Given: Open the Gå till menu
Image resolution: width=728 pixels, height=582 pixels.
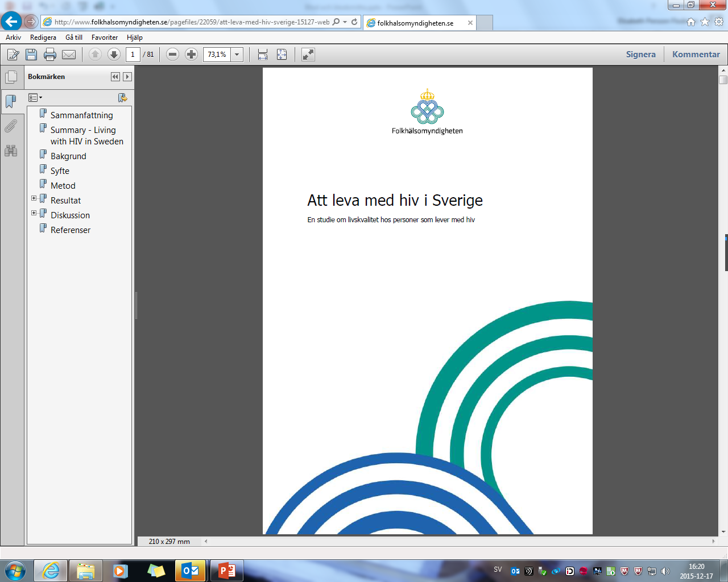Looking at the screenshot, I should tap(74, 38).
